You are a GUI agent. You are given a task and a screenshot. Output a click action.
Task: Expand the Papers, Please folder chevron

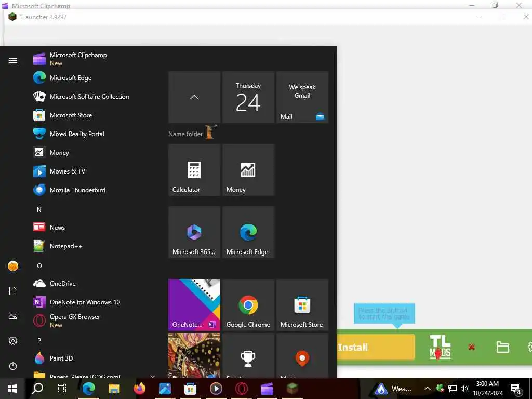coord(152,376)
